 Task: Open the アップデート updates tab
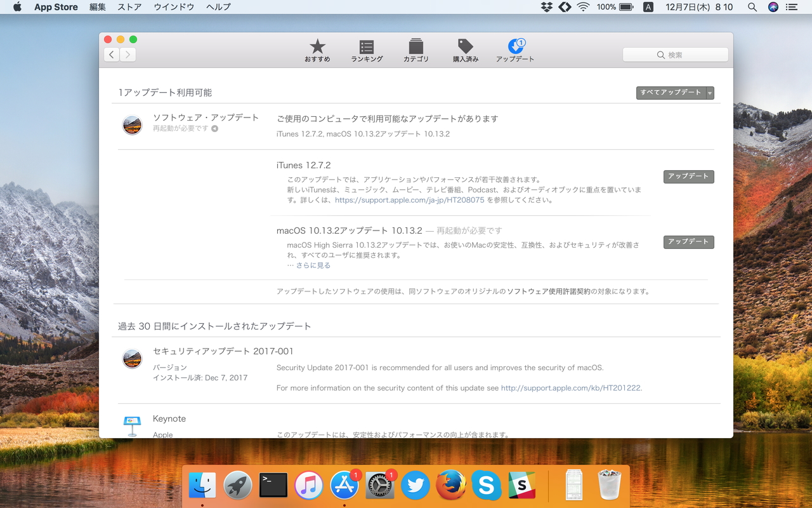tap(515, 51)
